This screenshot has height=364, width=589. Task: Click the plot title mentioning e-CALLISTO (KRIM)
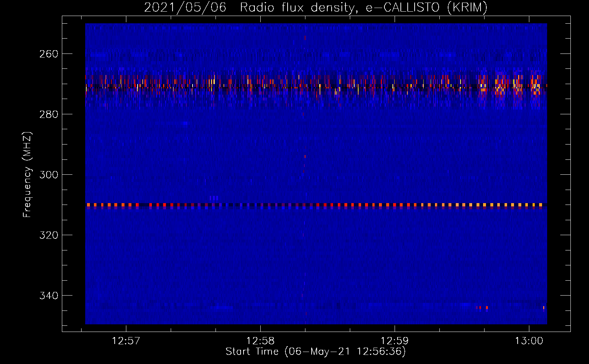point(316,7)
